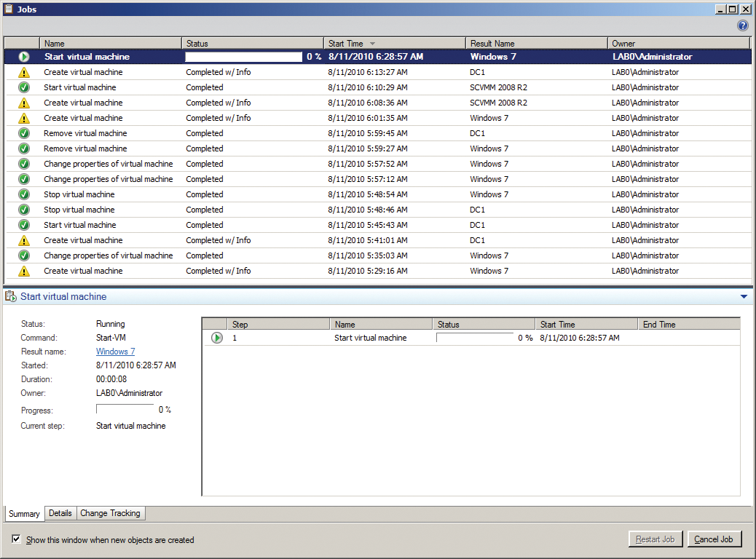
Task: Click the Cancel Job button
Action: (x=714, y=539)
